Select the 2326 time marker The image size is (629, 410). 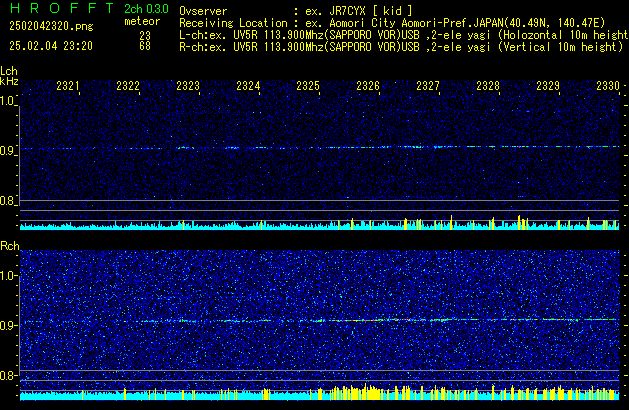pos(368,86)
